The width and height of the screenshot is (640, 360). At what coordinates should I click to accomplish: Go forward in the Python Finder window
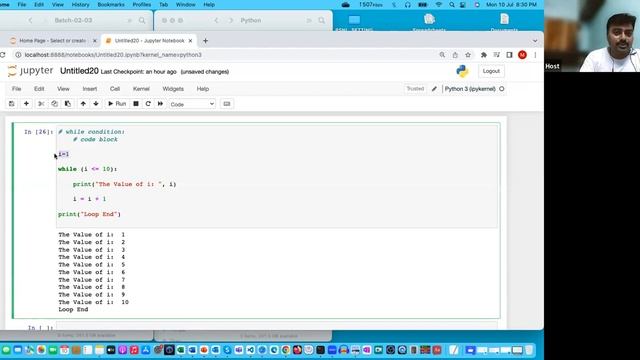[x=231, y=20]
